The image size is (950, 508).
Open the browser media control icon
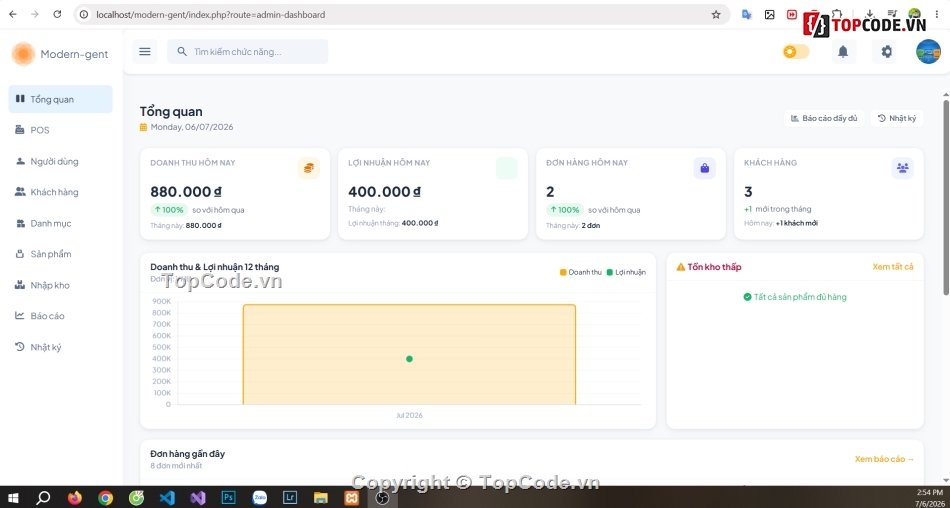[892, 13]
